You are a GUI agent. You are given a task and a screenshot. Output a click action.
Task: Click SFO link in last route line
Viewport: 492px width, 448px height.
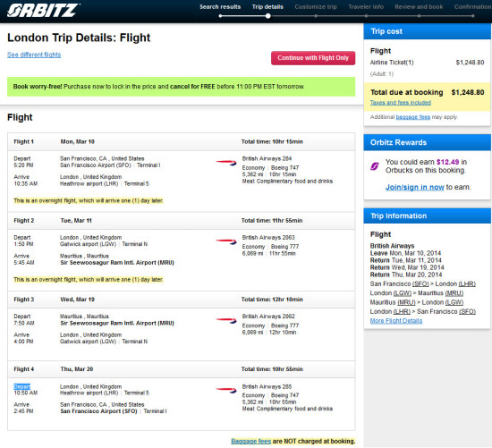click(x=468, y=311)
